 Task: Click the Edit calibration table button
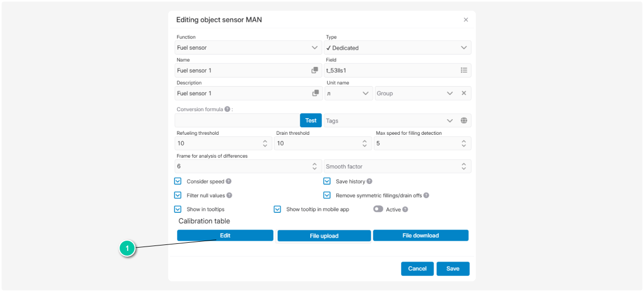click(225, 235)
